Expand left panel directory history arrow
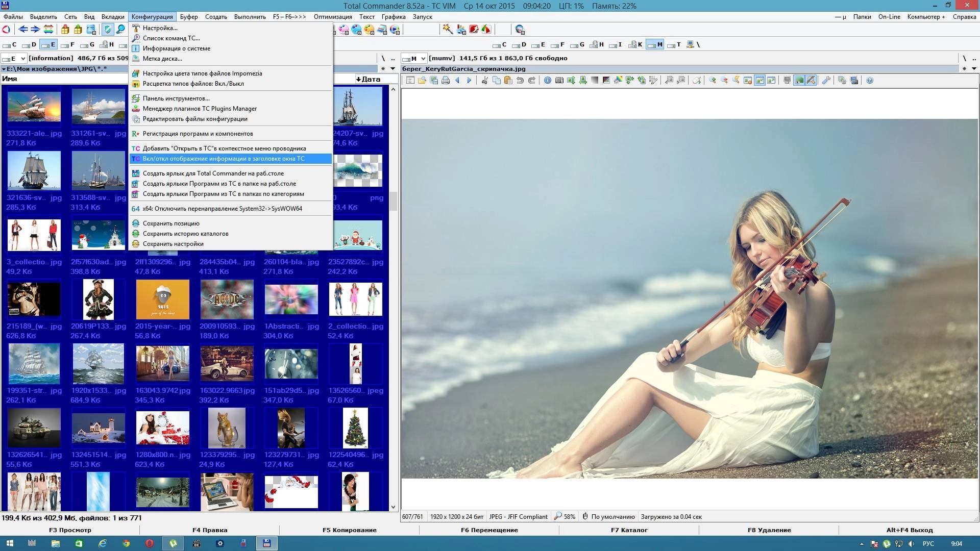Viewport: 980px width, 551px height. 393,68
